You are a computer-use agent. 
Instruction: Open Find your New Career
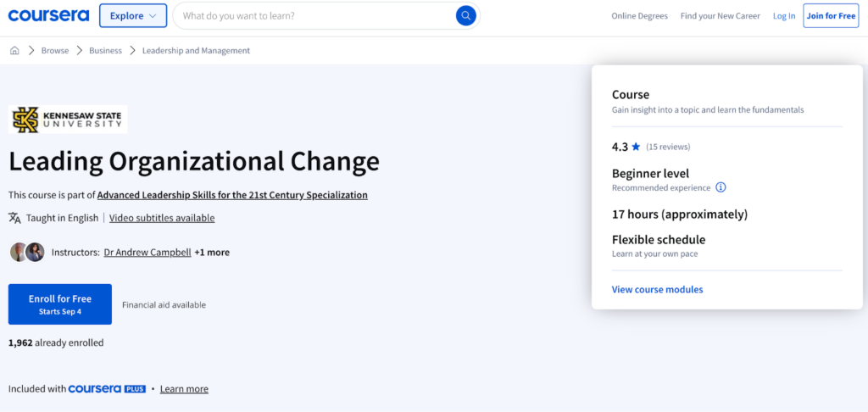[721, 16]
